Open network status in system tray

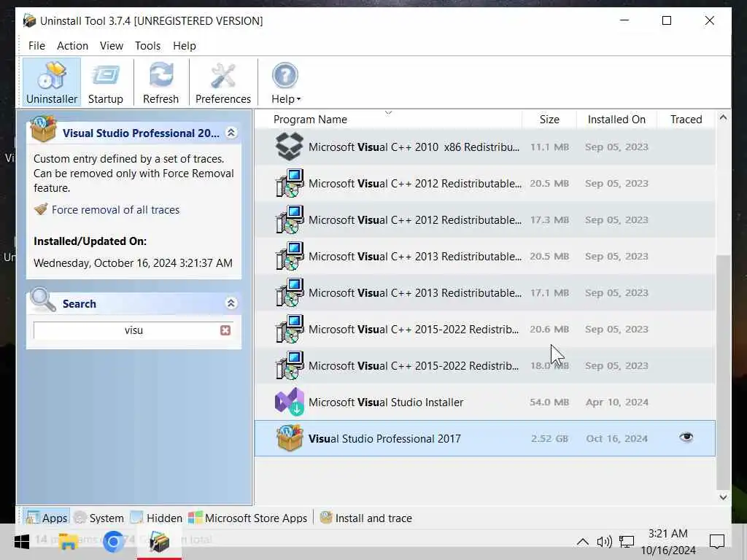click(627, 542)
